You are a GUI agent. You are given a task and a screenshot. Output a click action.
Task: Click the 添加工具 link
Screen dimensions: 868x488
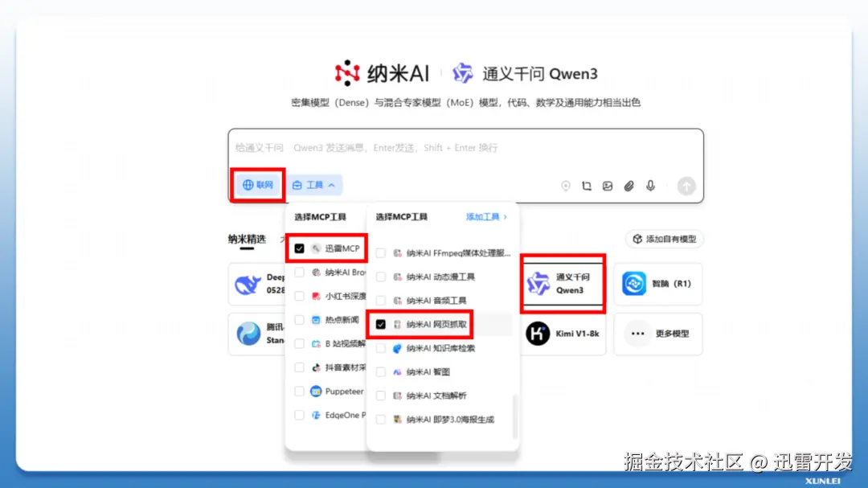coord(486,217)
